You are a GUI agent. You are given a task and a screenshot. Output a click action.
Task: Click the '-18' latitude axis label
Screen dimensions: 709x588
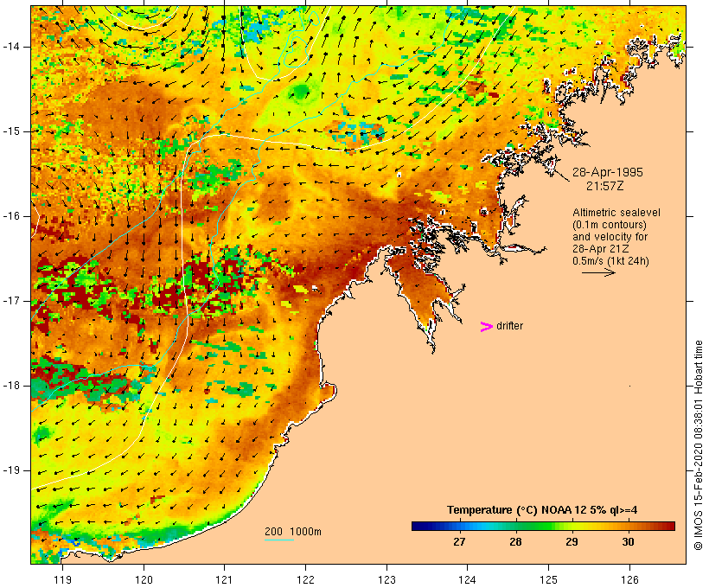click(x=11, y=386)
